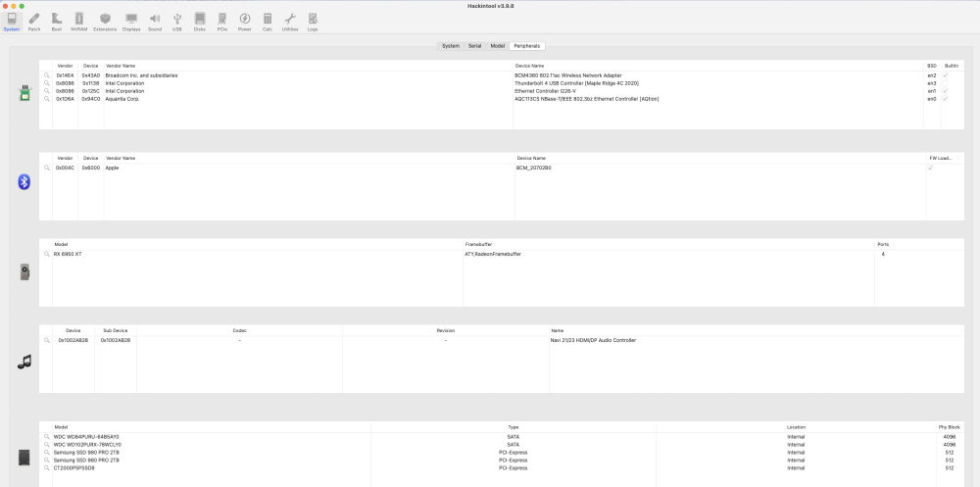The width and height of the screenshot is (980, 487).
Task: Open the Logs toolbar section
Action: point(313,22)
